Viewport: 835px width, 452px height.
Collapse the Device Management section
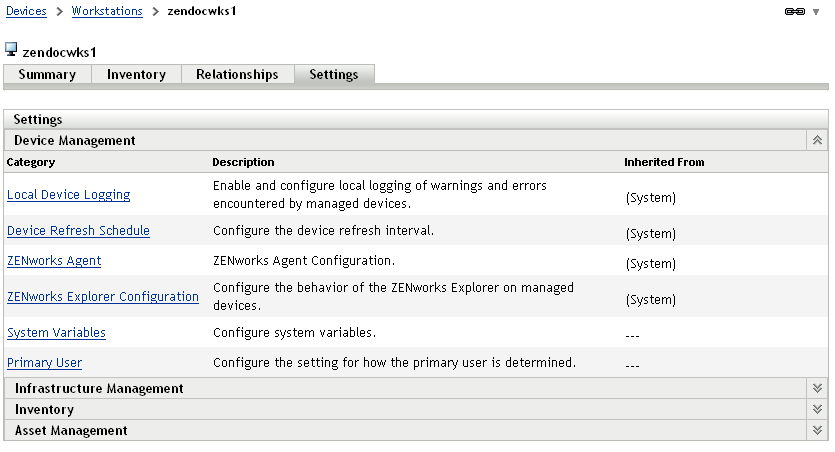[x=817, y=141]
